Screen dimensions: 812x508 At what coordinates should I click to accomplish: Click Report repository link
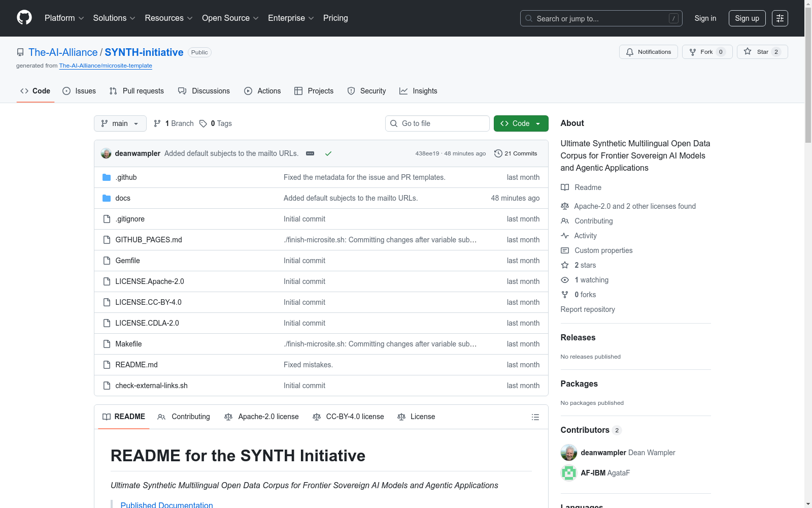pyautogui.click(x=588, y=309)
